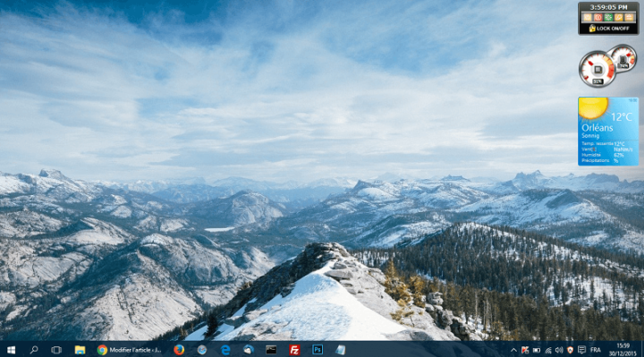Image resolution: width=644 pixels, height=357 pixels.
Task: Toggle LOCK ON/OFF in the gadget
Action: pyautogui.click(x=609, y=29)
